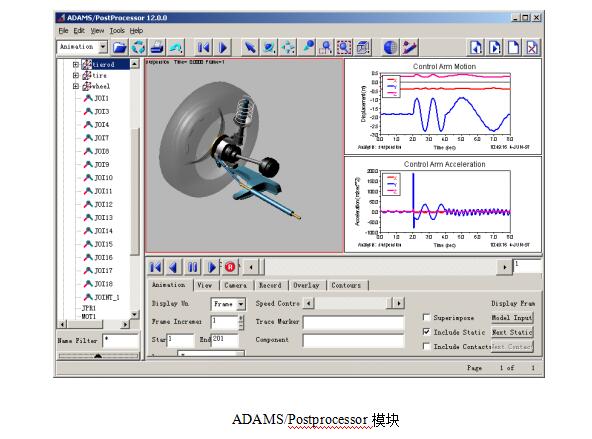Reset animation with top toolbar rewind icon
The width and height of the screenshot is (592, 439).
203,48
